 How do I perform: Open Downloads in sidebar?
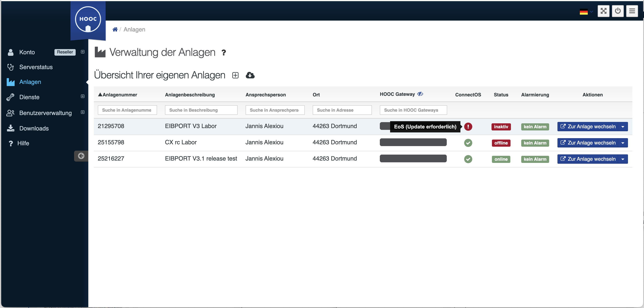[x=34, y=128]
